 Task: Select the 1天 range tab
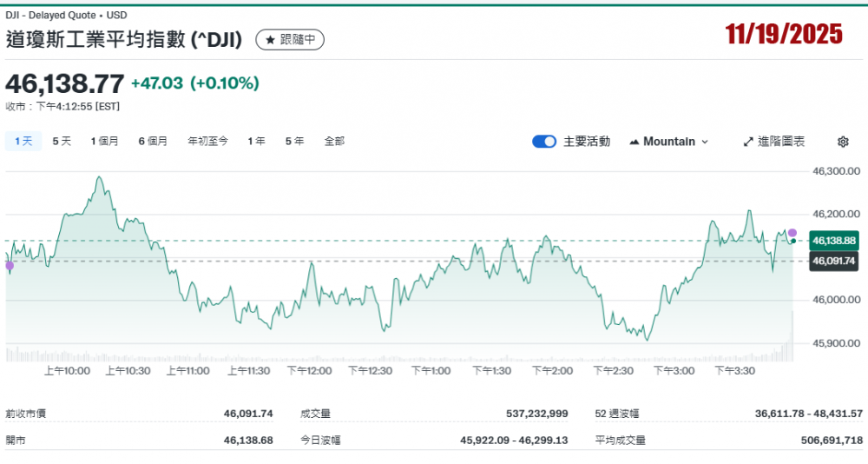[x=23, y=141]
